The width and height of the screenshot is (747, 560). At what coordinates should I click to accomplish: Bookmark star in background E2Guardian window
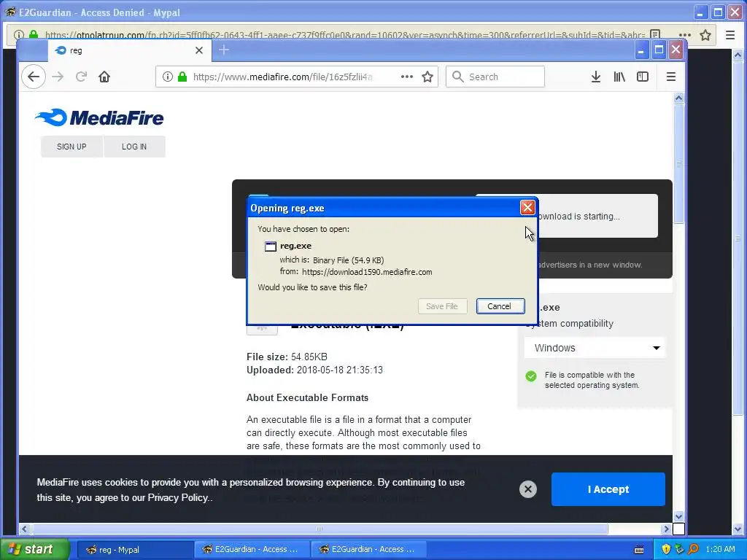[705, 35]
